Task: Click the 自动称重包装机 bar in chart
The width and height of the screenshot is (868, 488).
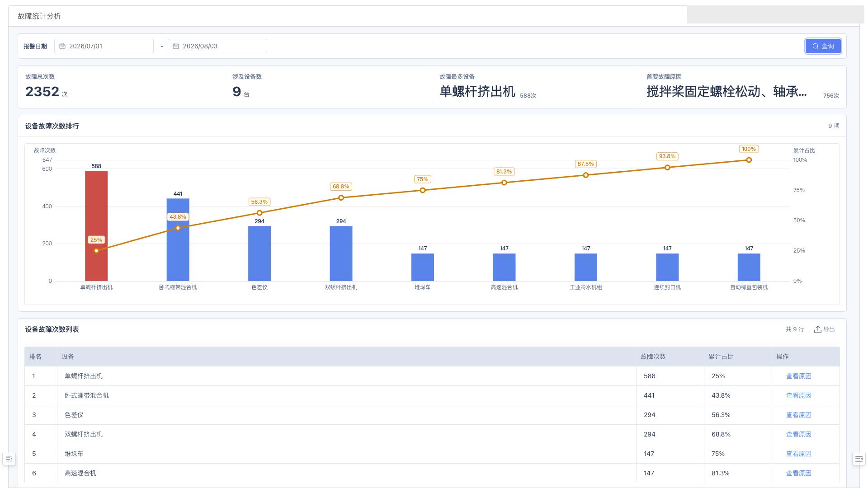Action: (x=749, y=267)
